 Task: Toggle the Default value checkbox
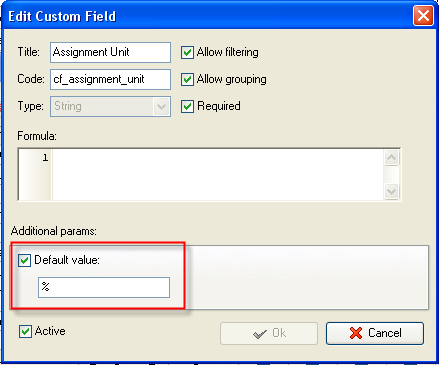[x=24, y=260]
